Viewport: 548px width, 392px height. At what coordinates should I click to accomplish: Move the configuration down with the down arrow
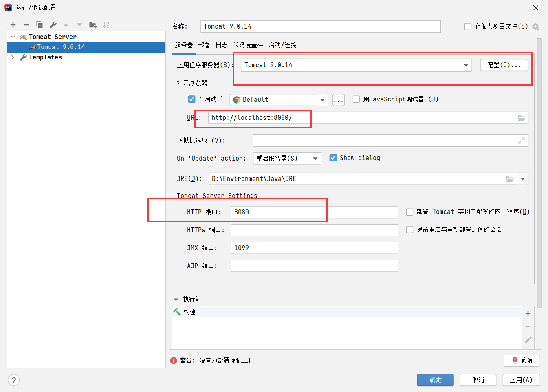[x=79, y=25]
